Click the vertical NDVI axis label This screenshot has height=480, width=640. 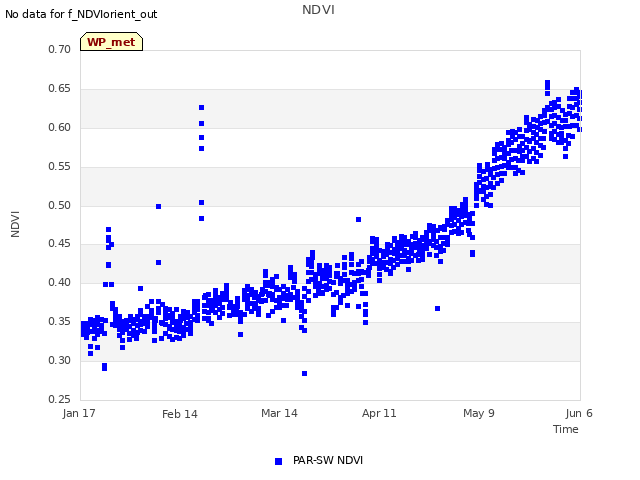[15, 224]
